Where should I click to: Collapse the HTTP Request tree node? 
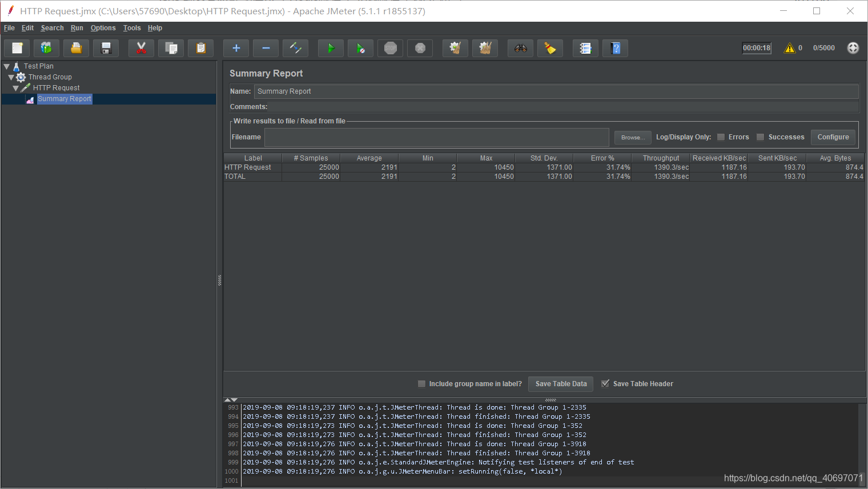[x=16, y=88]
